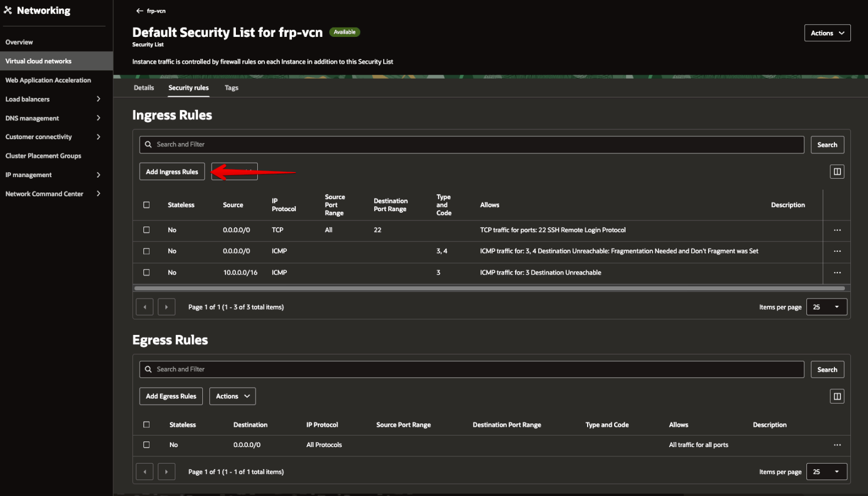Click the Ingress search magnifier icon
Viewport: 868px width, 496px height.
click(148, 145)
